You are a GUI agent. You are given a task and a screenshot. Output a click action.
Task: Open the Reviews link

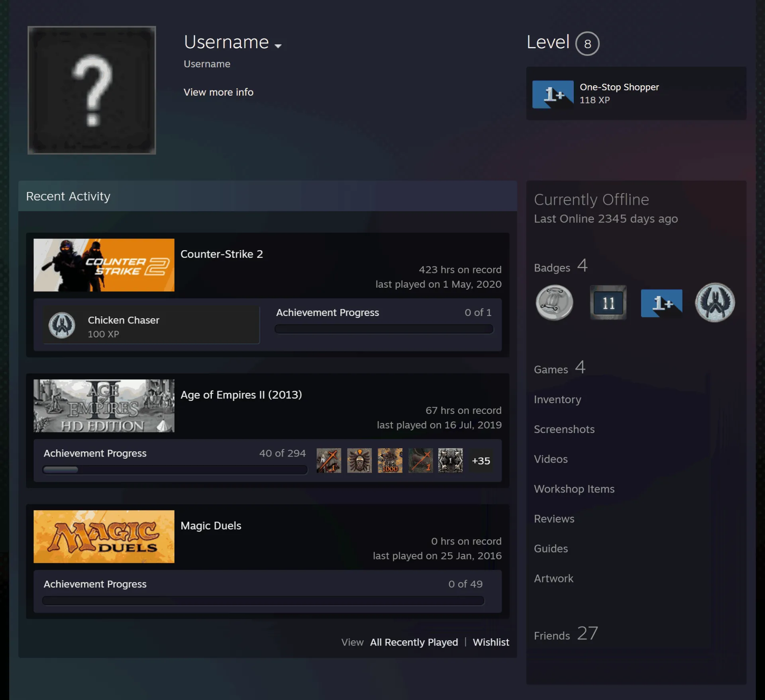(554, 519)
